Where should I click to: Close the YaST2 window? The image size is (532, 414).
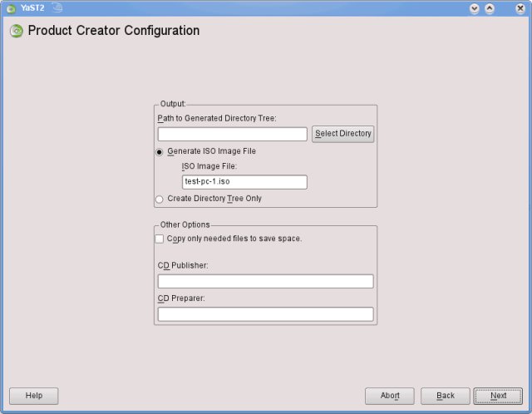coord(520,8)
